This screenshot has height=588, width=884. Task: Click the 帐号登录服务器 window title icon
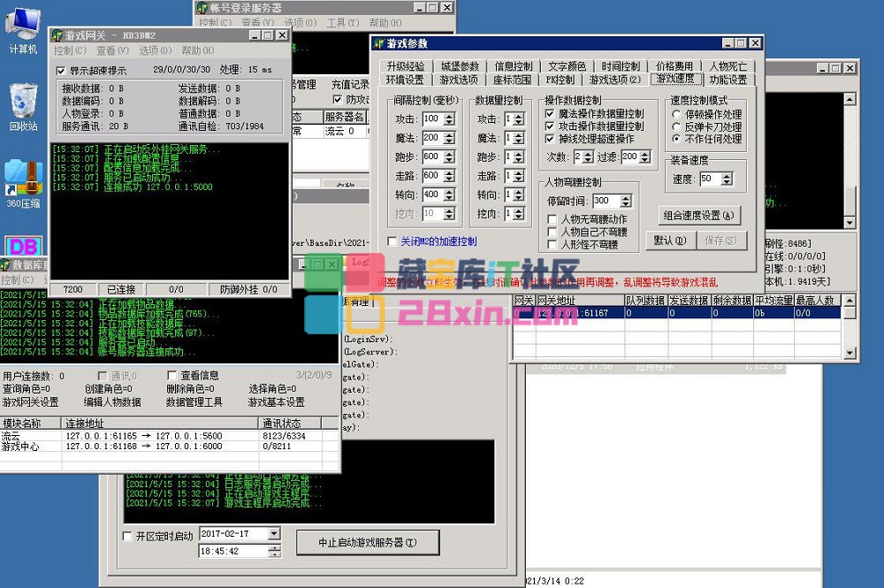click(x=202, y=8)
